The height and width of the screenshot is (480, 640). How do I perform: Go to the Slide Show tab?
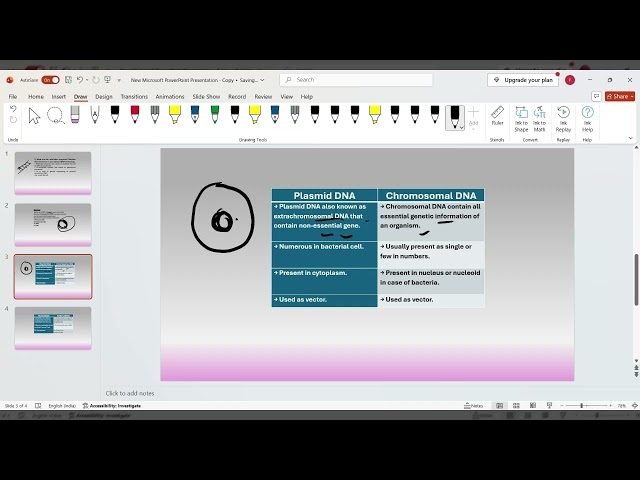pyautogui.click(x=206, y=97)
